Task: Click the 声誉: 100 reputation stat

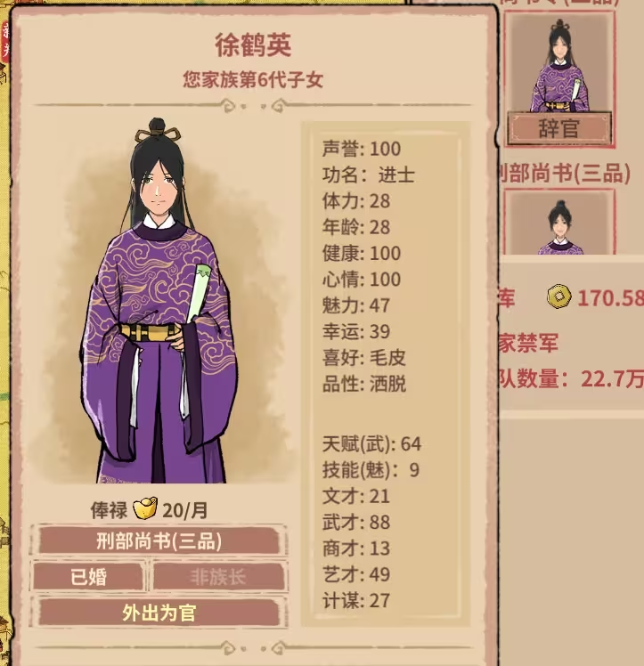Action: click(362, 149)
